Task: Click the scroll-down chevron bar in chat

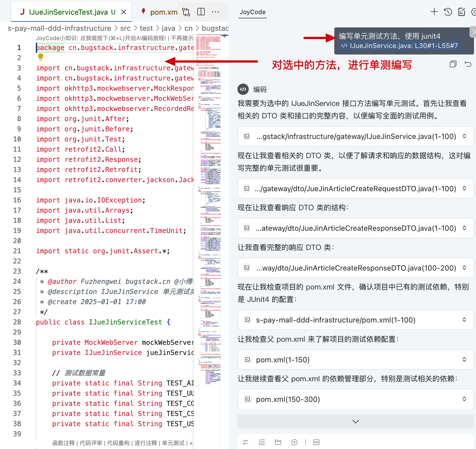Action: click(355, 421)
